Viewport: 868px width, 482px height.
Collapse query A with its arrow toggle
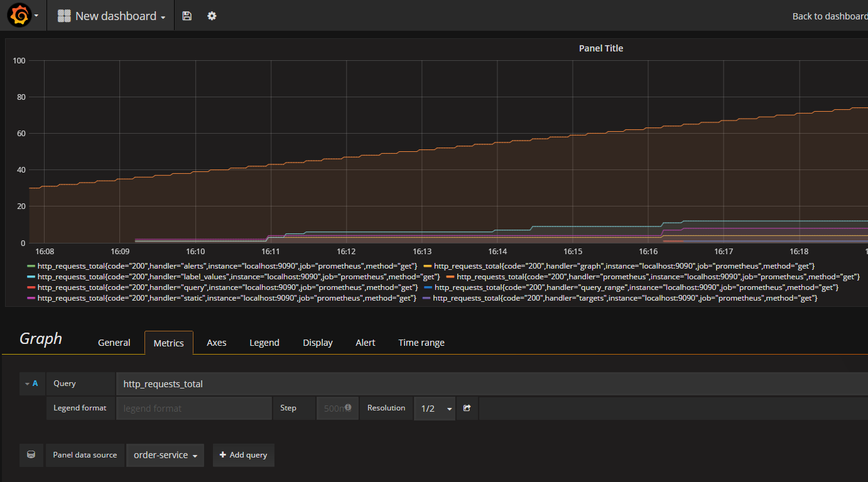click(x=27, y=383)
